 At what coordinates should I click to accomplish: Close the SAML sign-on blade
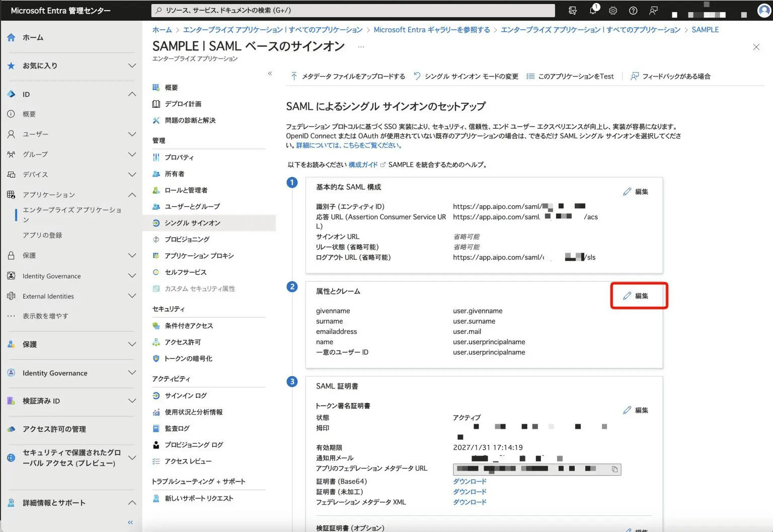pos(756,47)
